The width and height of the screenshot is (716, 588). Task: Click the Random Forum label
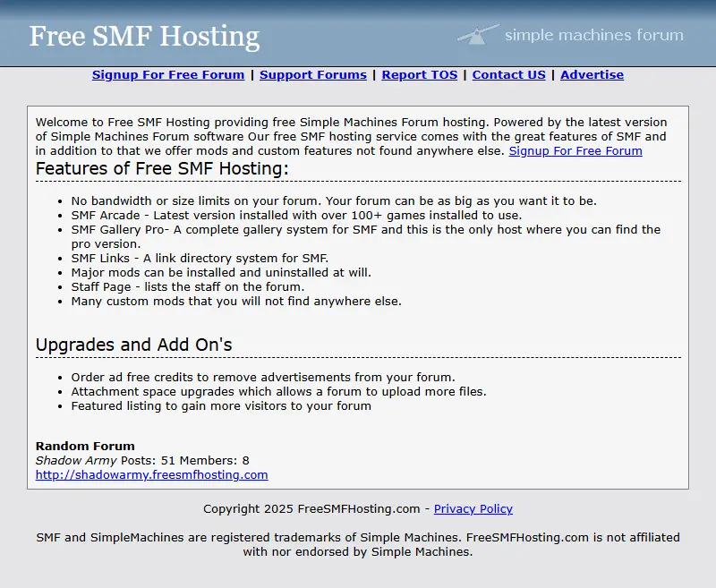click(x=85, y=446)
